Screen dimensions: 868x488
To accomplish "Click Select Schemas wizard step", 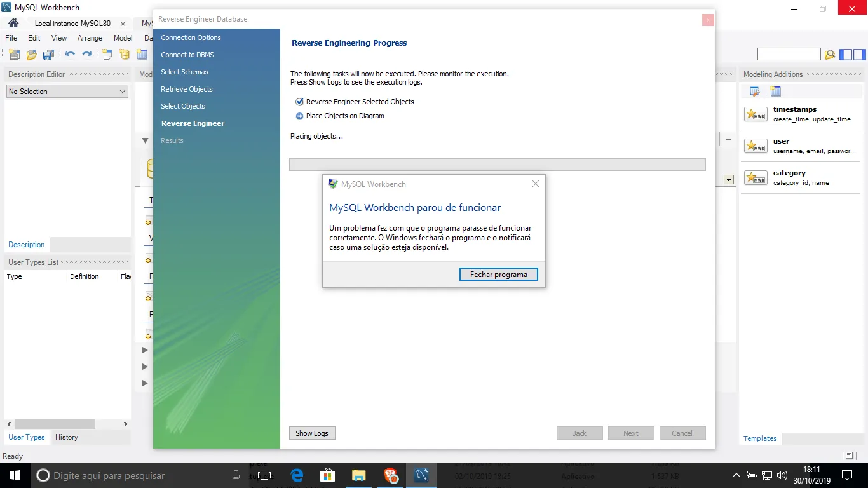I will coord(185,72).
